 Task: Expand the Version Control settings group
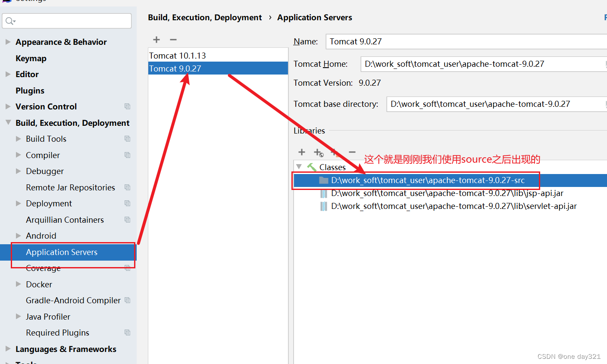[x=8, y=106]
